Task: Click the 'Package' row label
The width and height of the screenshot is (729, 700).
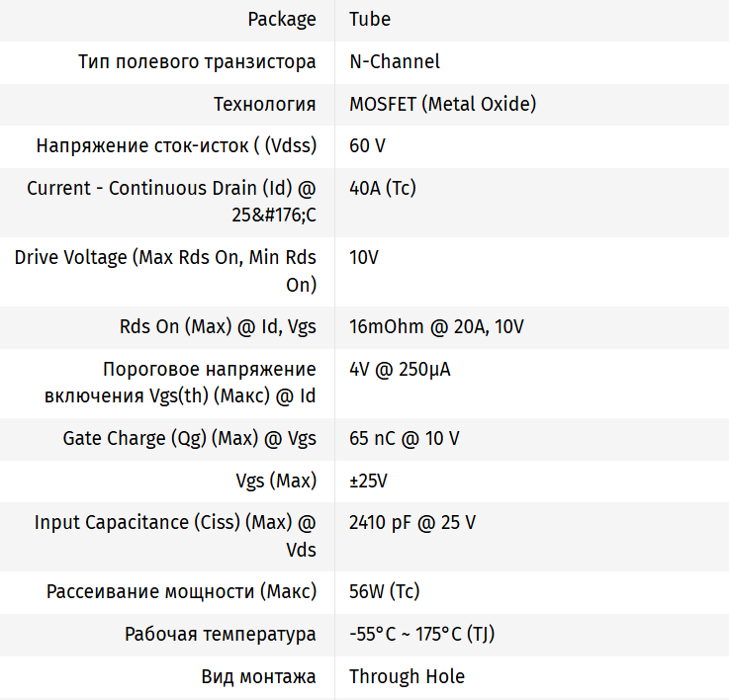Action: 282,20
